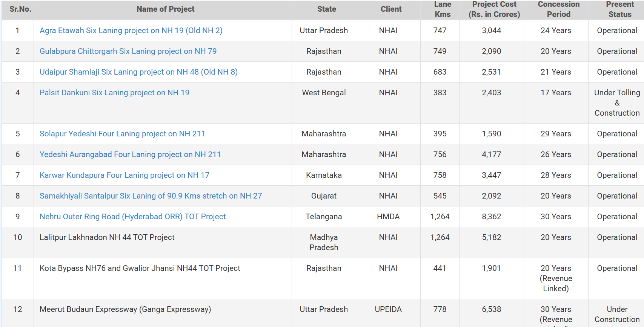Screen dimensions: 644x327
Task: Open Nehru Outer Ring Road TOT link
Action: click(132, 217)
